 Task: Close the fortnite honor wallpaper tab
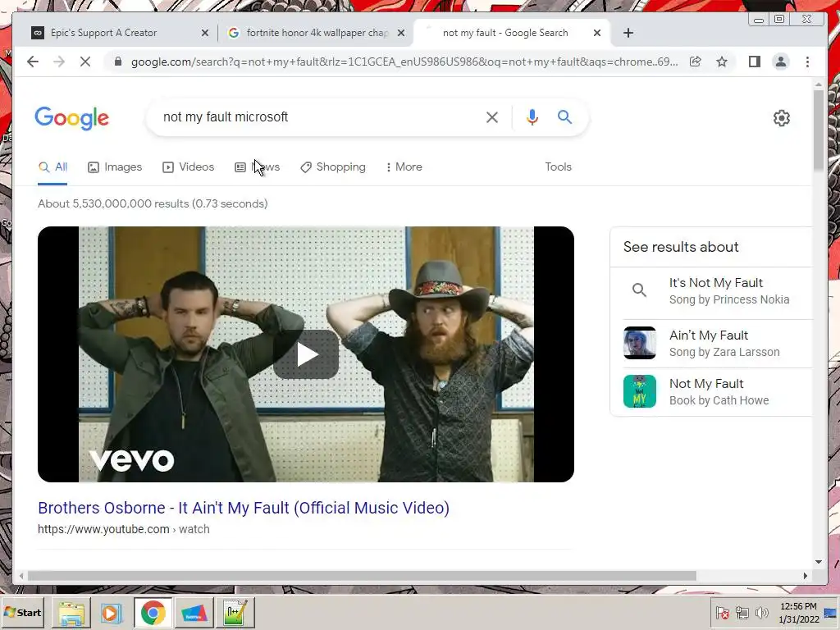click(400, 33)
